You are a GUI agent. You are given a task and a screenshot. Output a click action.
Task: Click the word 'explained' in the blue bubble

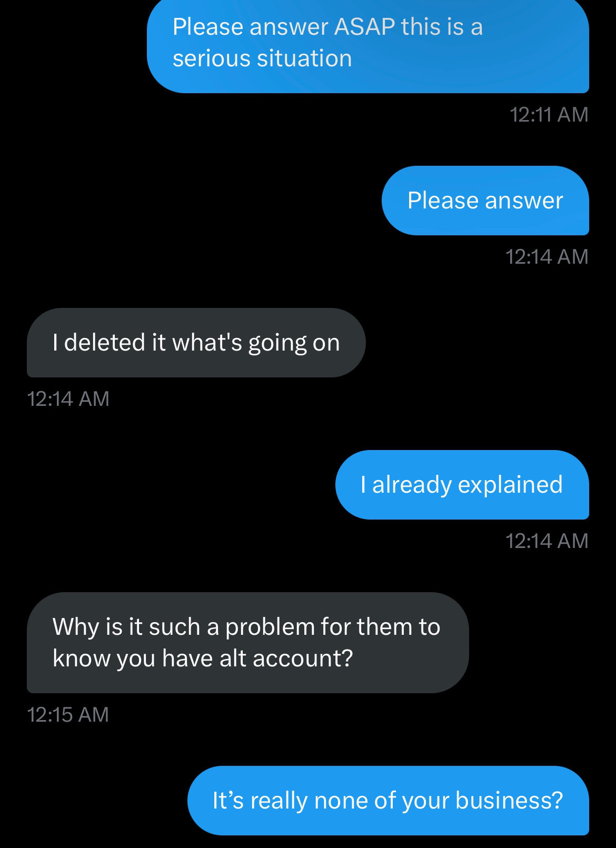(x=510, y=484)
